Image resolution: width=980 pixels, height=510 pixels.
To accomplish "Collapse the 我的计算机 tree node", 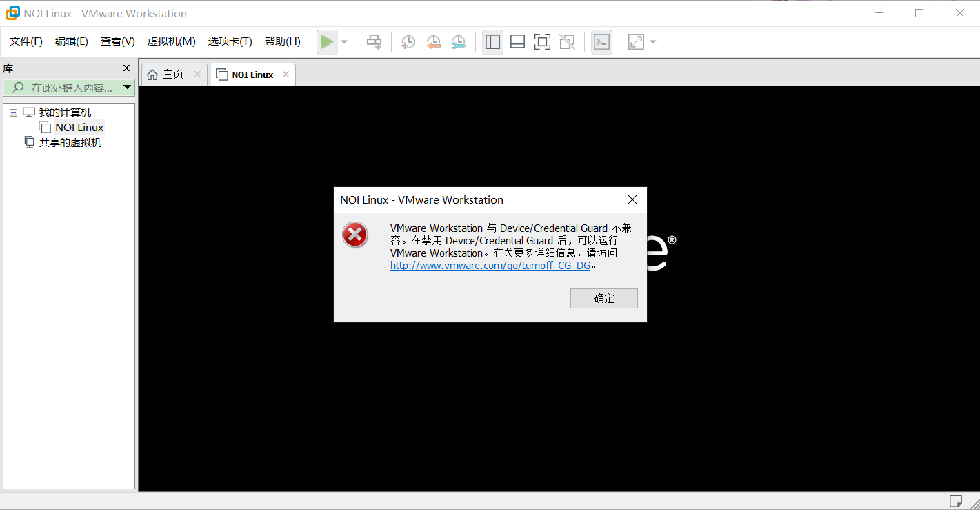I will (12, 112).
